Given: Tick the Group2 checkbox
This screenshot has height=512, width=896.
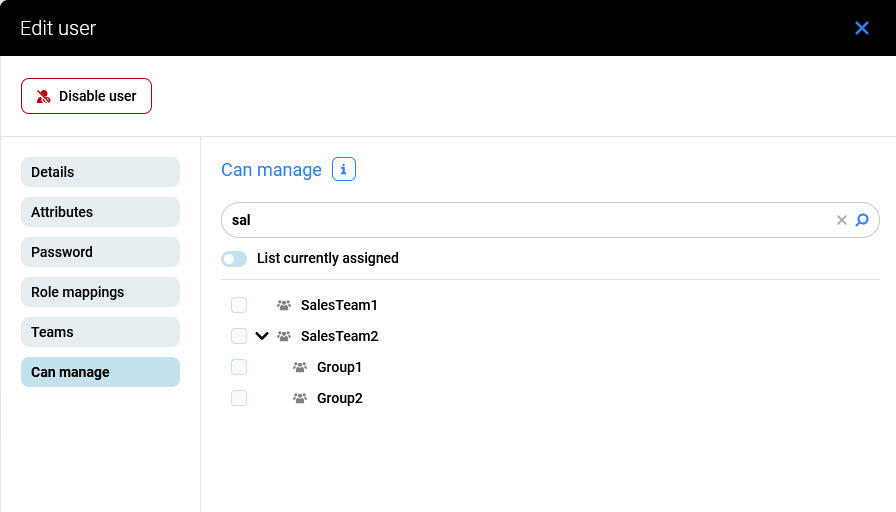Looking at the screenshot, I should pyautogui.click(x=239, y=398).
